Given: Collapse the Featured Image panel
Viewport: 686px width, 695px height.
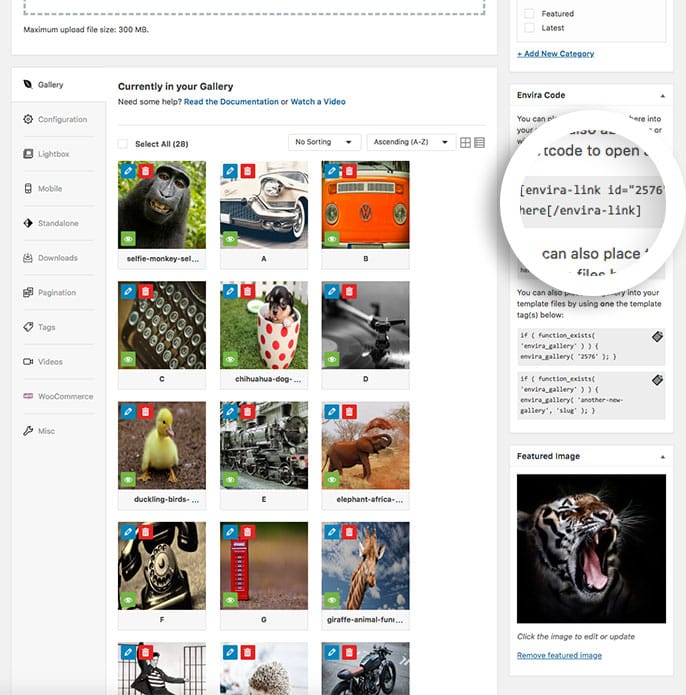Looking at the screenshot, I should [663, 457].
